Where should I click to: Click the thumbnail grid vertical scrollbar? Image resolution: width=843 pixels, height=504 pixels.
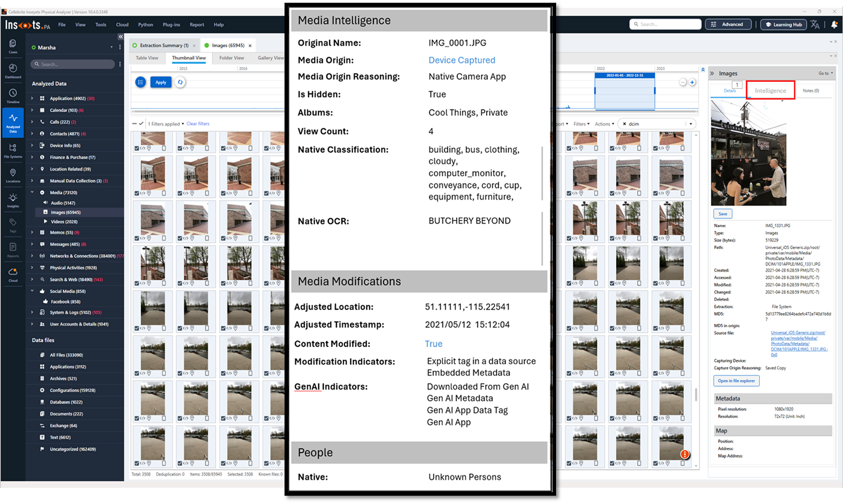click(696, 394)
